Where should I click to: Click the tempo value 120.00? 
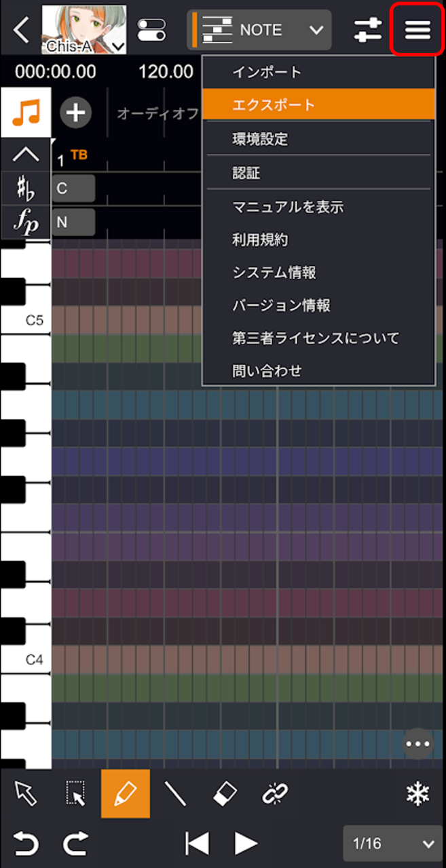pos(166,71)
